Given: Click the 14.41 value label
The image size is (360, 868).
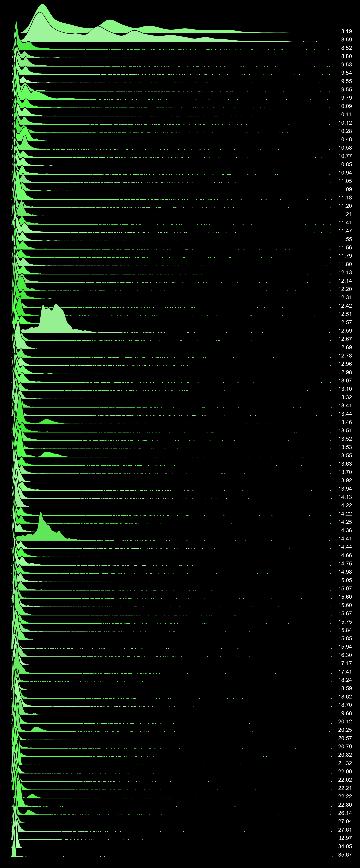Looking at the screenshot, I should click(345, 539).
